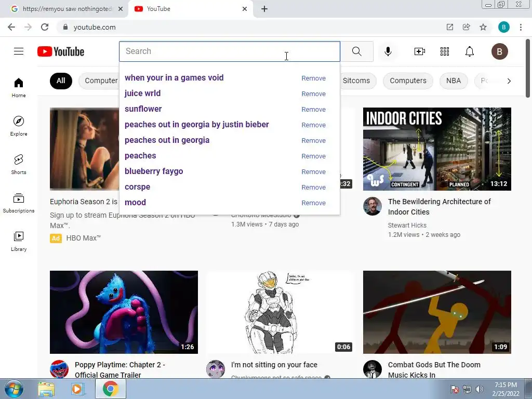This screenshot has height=399, width=532.
Task: Open Shorts in the sidebar
Action: click(x=19, y=164)
